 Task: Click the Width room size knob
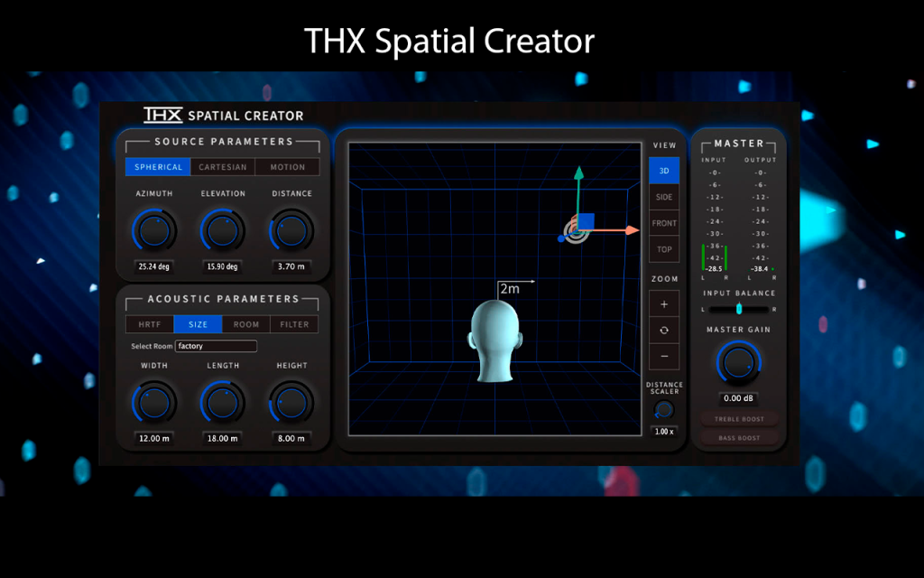(x=154, y=403)
